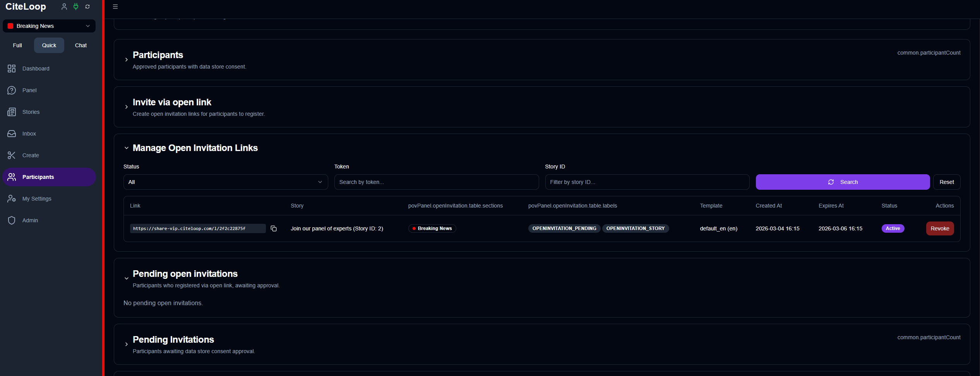The height and width of the screenshot is (376, 980).
Task: Click the red Breaking News color square
Action: [10, 26]
